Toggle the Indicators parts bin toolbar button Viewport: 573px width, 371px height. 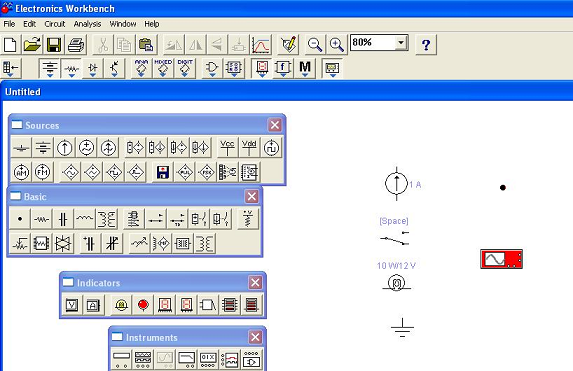tap(262, 68)
